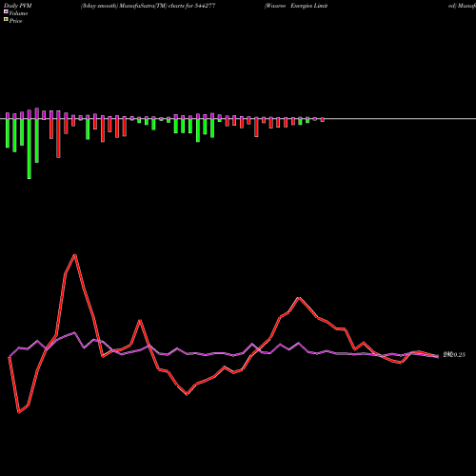
Task: Click the Volume legend color swatch
Action: click(6, 11)
